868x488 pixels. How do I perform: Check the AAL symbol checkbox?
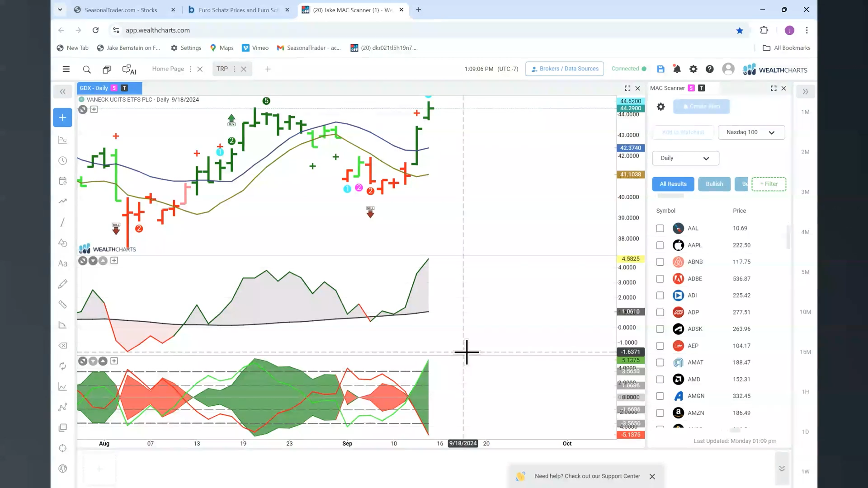[x=660, y=229]
